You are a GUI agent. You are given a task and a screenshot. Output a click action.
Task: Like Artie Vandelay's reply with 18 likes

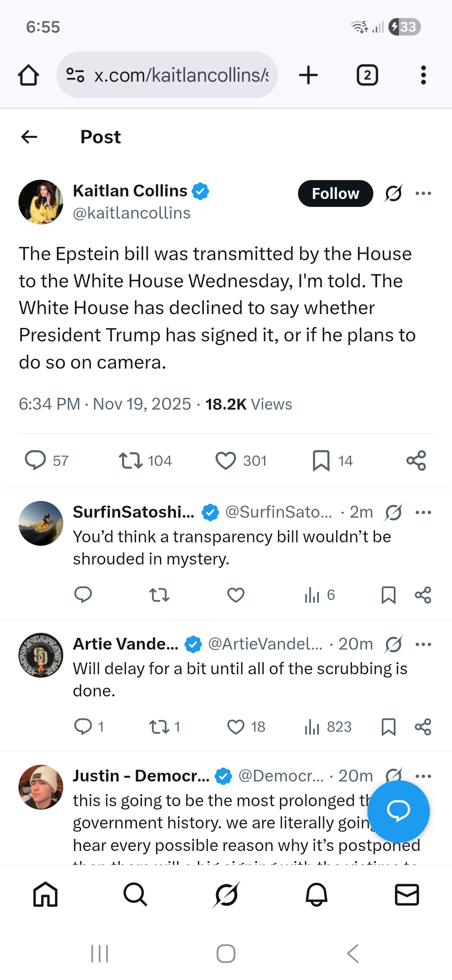[236, 727]
